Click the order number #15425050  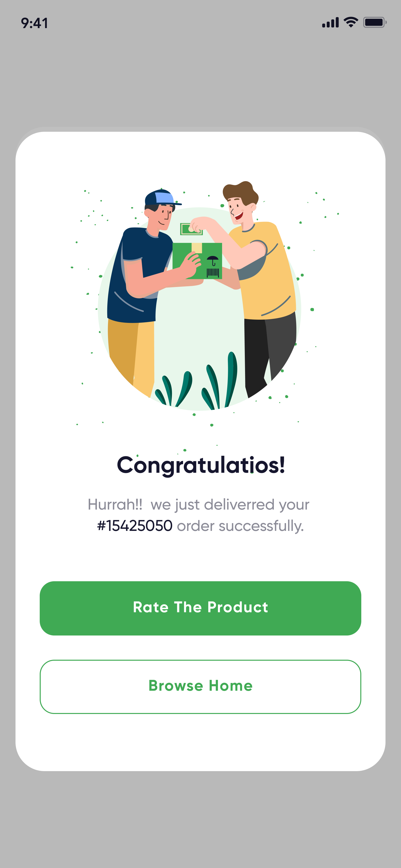pyautogui.click(x=135, y=526)
